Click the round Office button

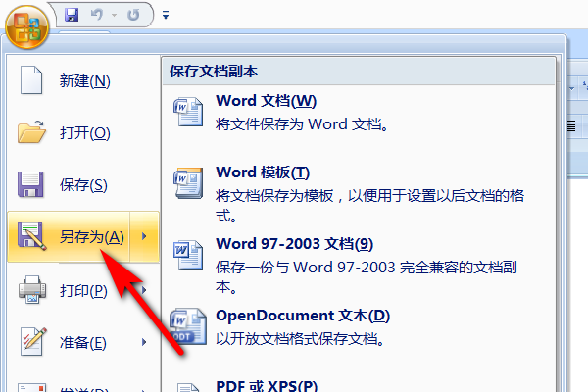point(27,27)
